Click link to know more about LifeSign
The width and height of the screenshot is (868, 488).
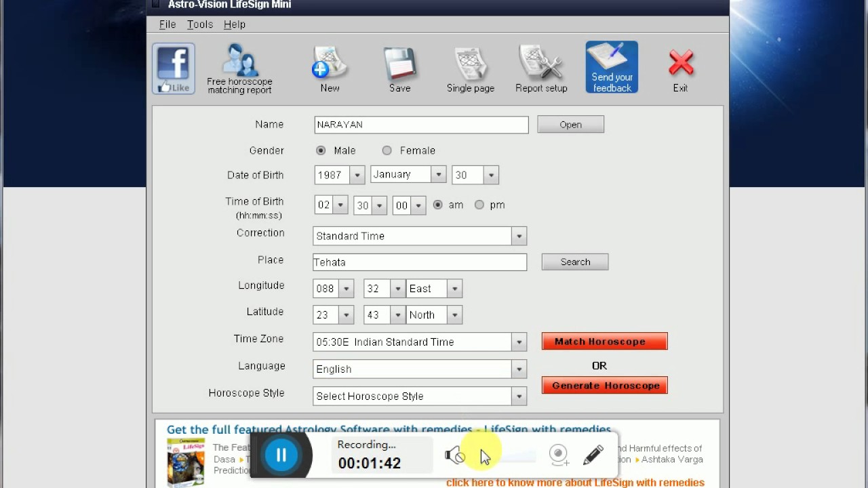click(575, 483)
